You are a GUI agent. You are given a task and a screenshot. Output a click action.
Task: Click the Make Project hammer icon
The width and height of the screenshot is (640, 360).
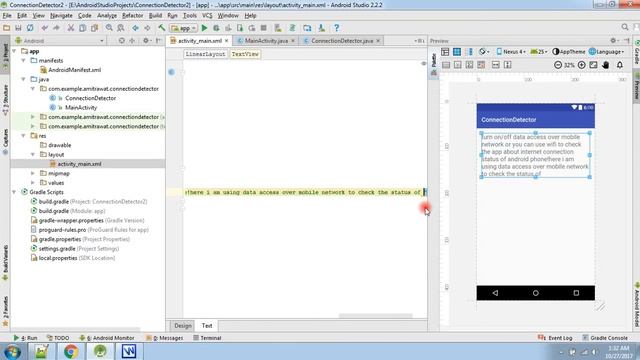pos(162,28)
